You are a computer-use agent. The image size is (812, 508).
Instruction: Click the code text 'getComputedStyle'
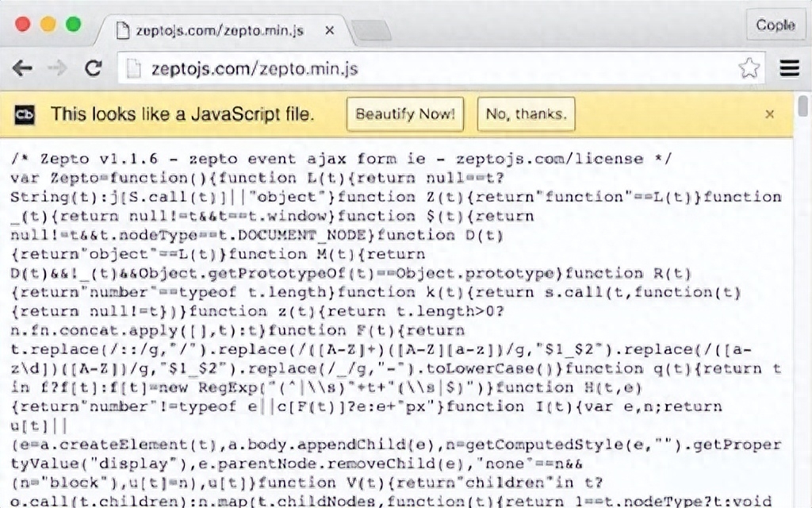coord(540,444)
